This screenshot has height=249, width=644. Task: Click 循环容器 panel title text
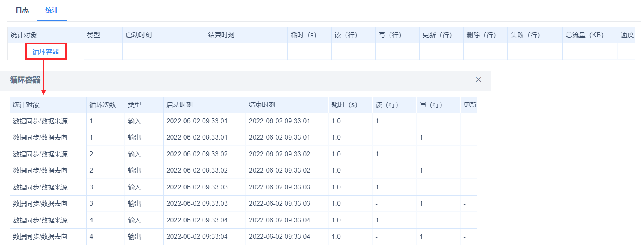click(x=25, y=80)
